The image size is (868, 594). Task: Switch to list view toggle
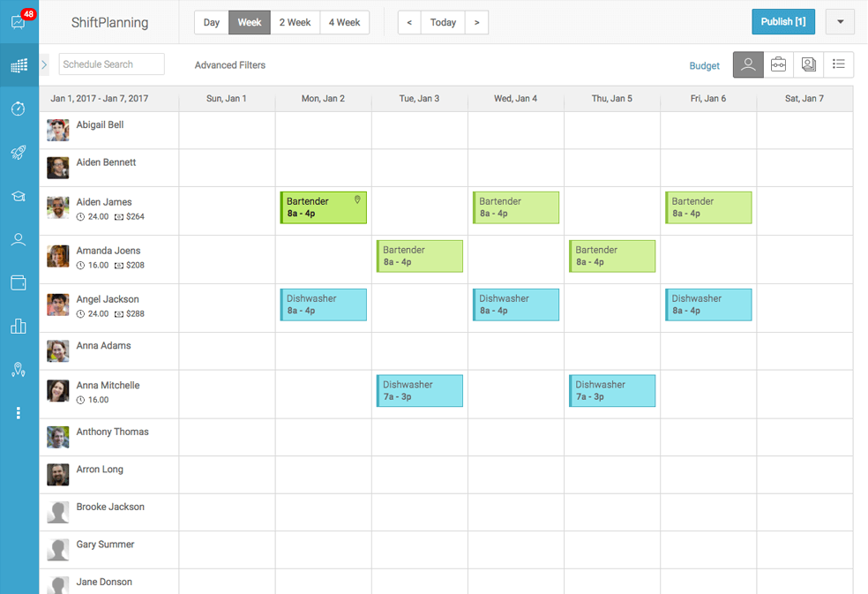tap(839, 64)
